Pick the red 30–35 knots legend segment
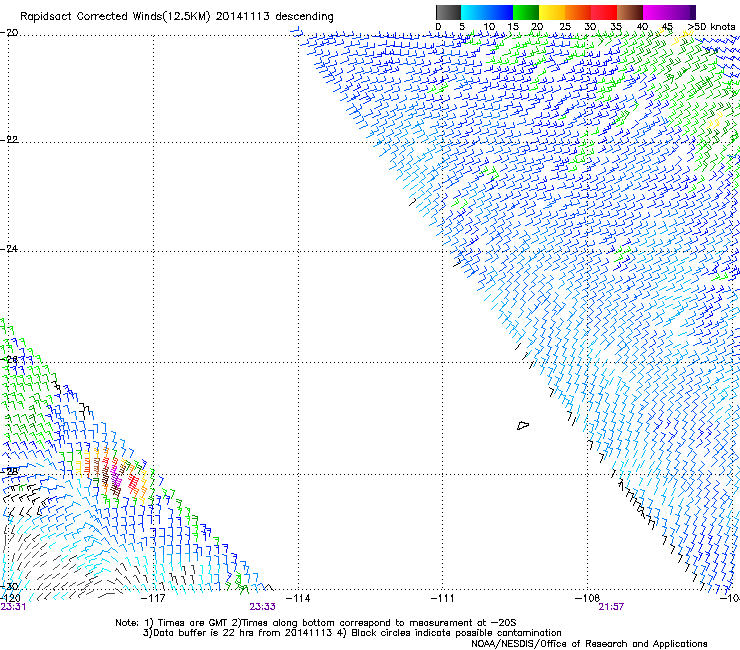Image resolution: width=740 pixels, height=650 pixels. click(604, 12)
